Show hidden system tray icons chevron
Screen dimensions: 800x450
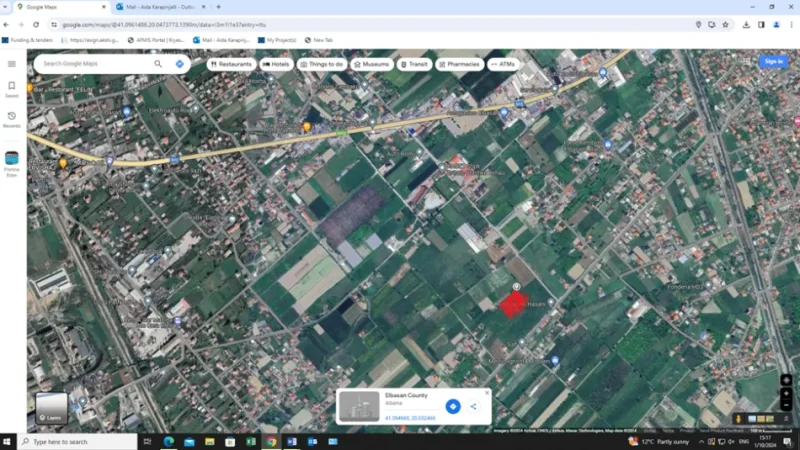pos(701,442)
